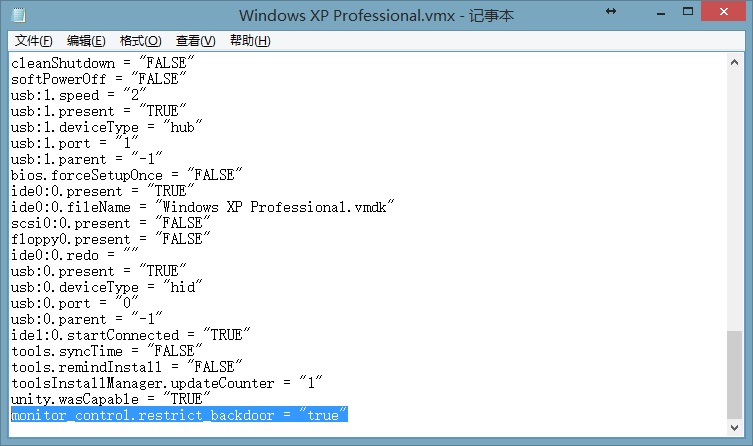Maximize the Notepad window

click(688, 12)
